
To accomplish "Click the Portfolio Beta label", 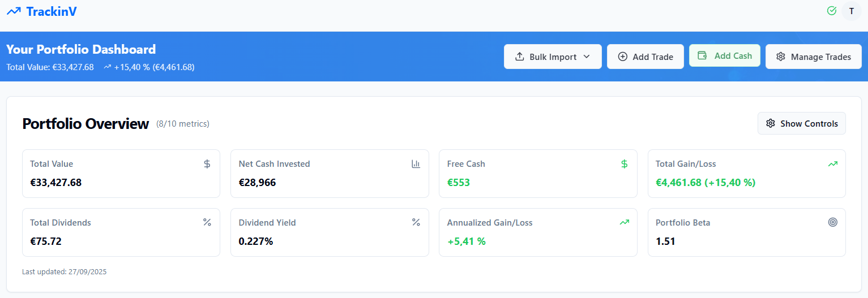I will [683, 222].
